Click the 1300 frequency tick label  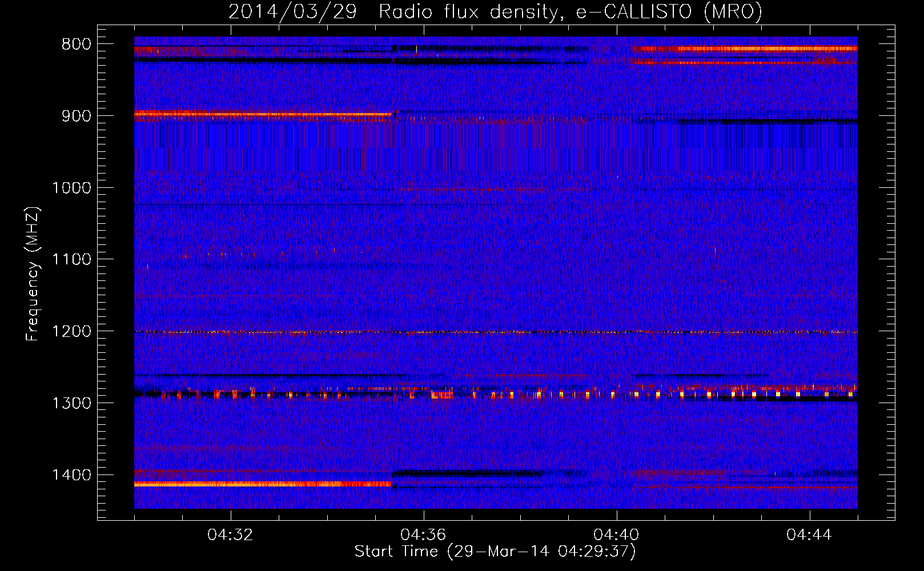click(x=71, y=403)
